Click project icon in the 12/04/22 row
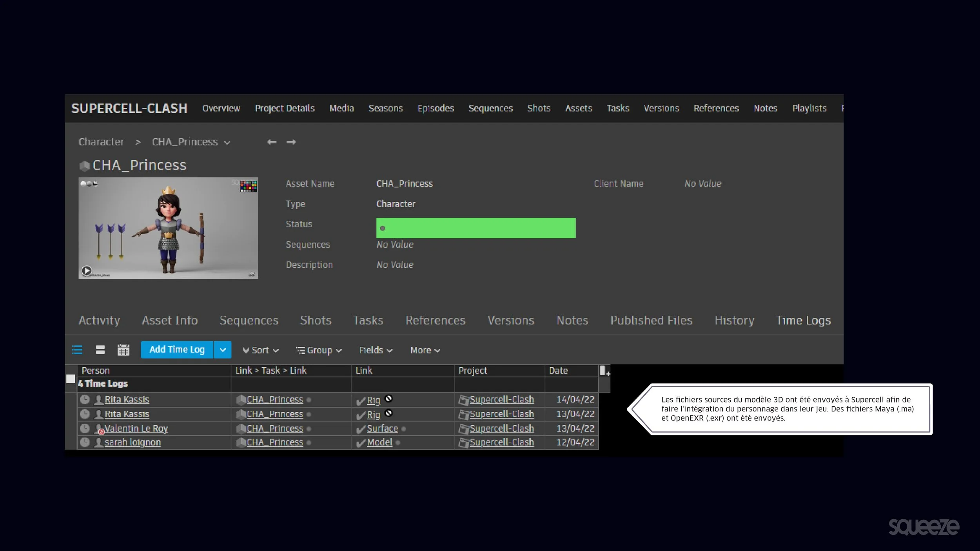 pyautogui.click(x=464, y=443)
